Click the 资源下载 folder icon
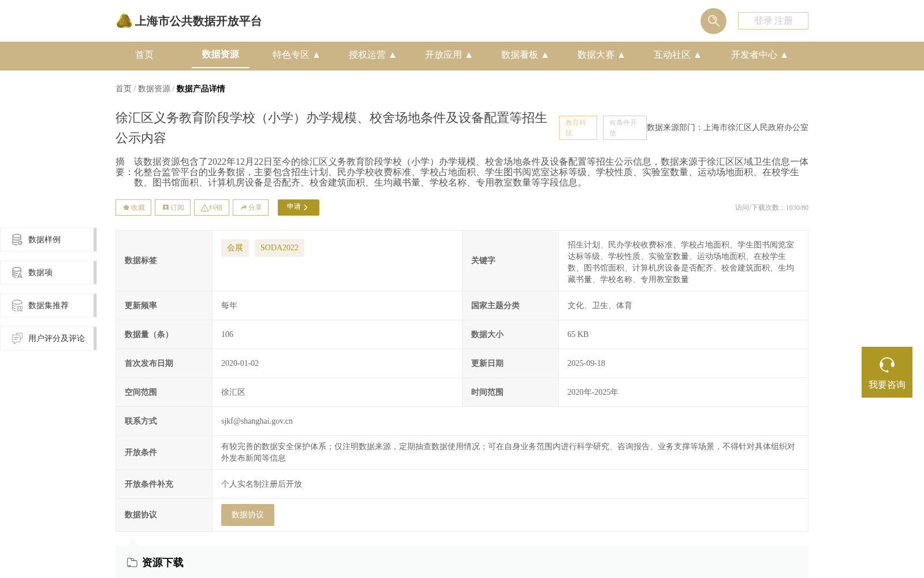 pos(132,562)
